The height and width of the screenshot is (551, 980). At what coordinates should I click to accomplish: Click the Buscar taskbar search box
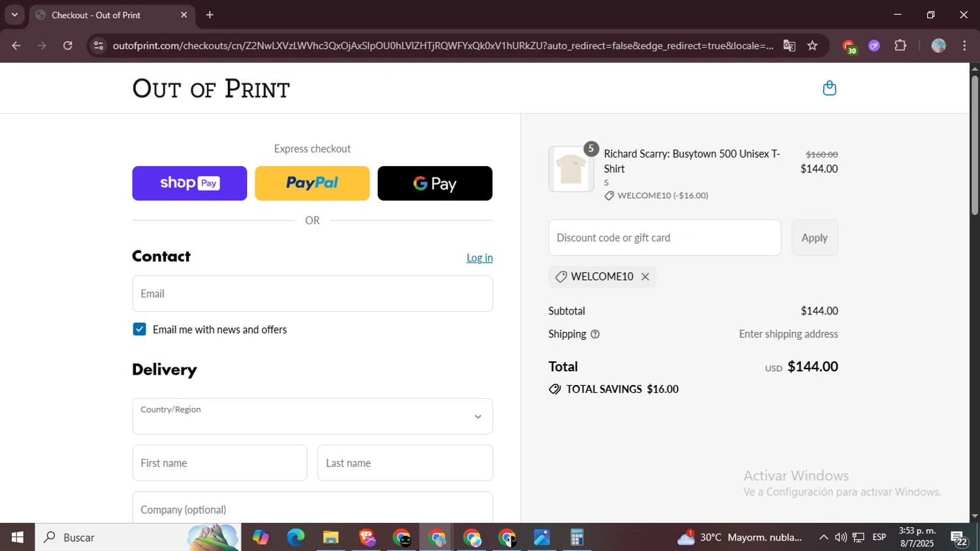137,537
